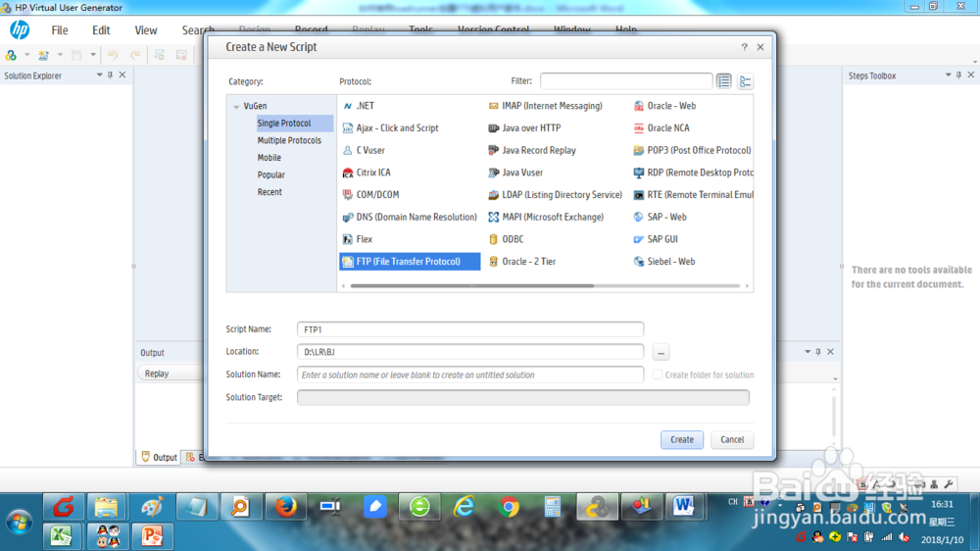980x551 pixels.
Task: Select RTE (Remote Terminal Emulator) protocol
Action: pos(693,194)
